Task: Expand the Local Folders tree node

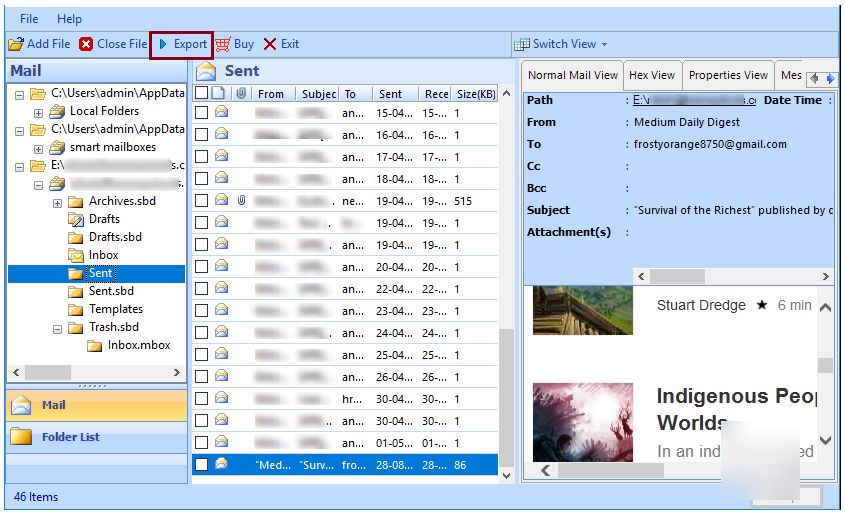Action: pyautogui.click(x=39, y=112)
